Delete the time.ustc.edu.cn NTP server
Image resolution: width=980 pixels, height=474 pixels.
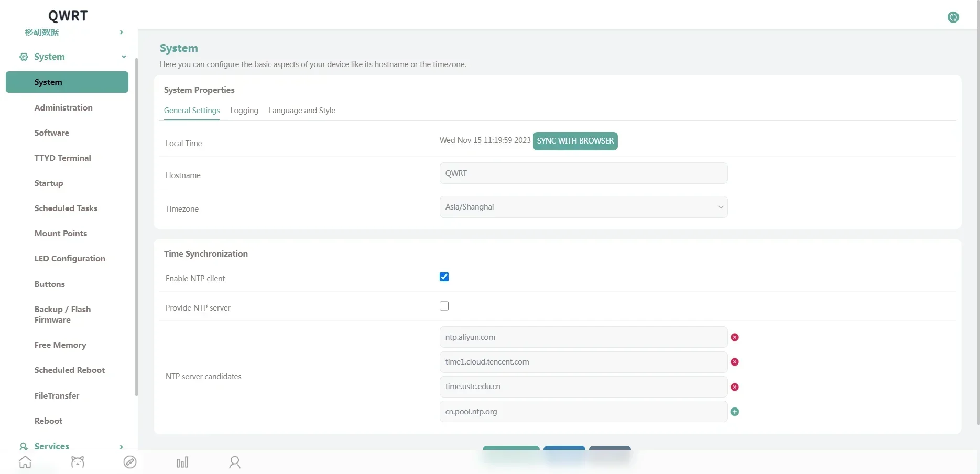pyautogui.click(x=735, y=387)
